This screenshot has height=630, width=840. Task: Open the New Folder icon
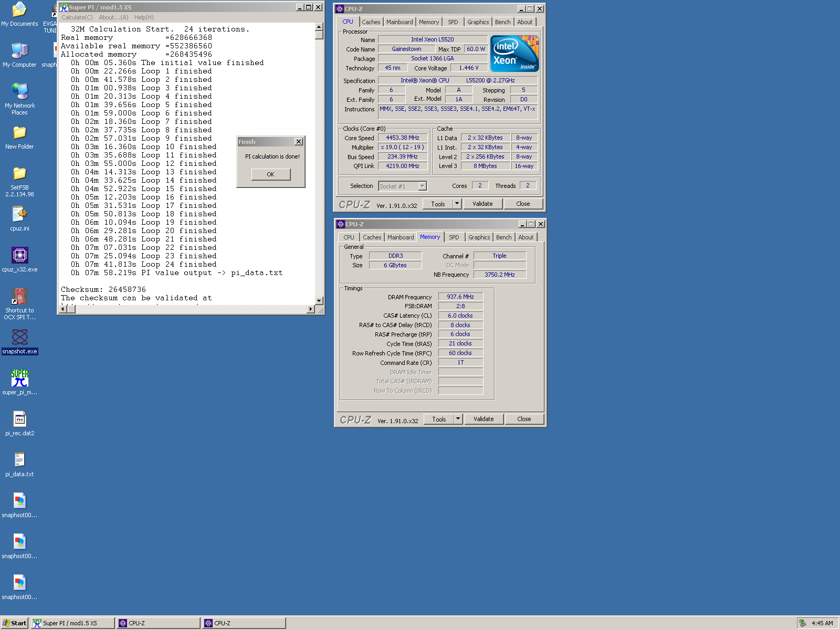(19, 137)
